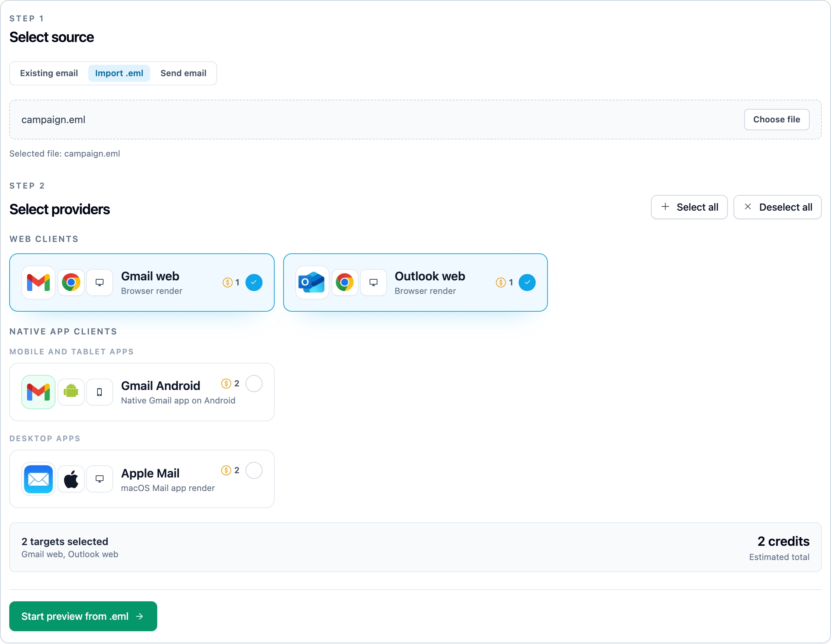Click 'Browser render' under Outlook web
Image resolution: width=831 pixels, height=644 pixels.
coord(425,291)
